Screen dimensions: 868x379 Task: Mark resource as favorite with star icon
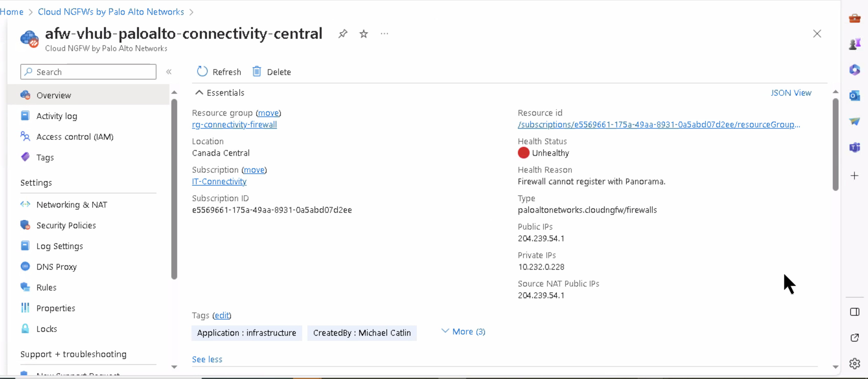(363, 34)
